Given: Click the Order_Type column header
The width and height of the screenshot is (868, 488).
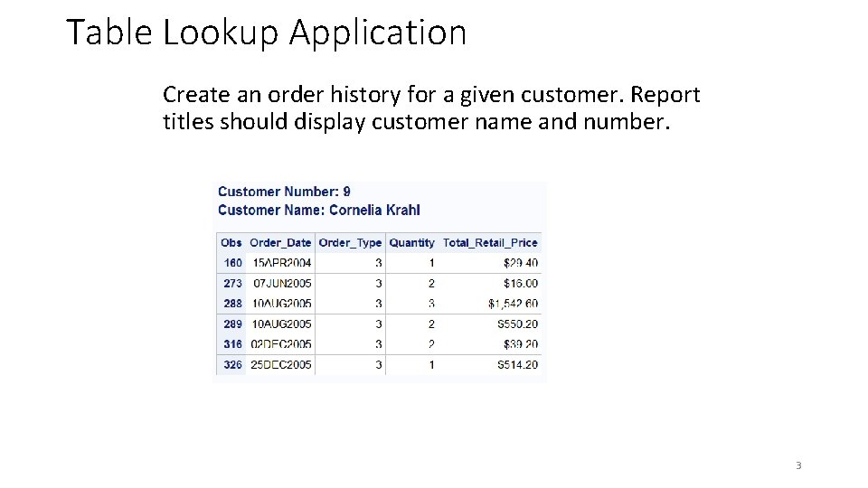Looking at the screenshot, I should tap(350, 243).
